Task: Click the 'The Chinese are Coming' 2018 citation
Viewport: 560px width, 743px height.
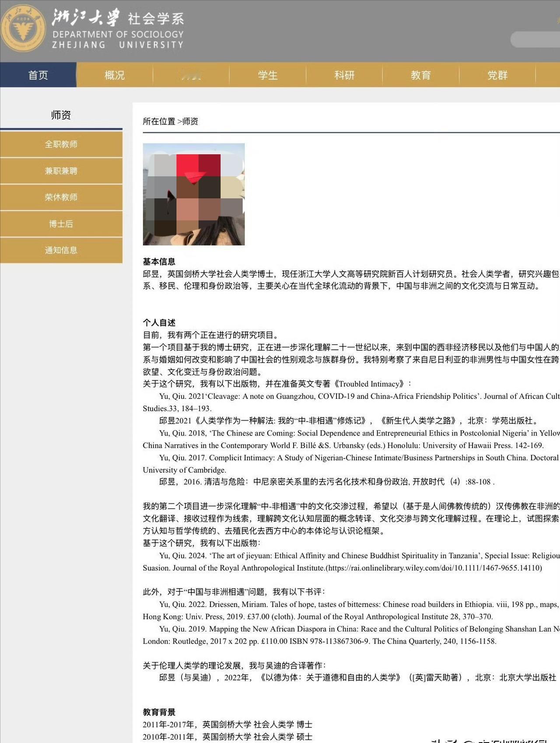Action: pos(351,439)
